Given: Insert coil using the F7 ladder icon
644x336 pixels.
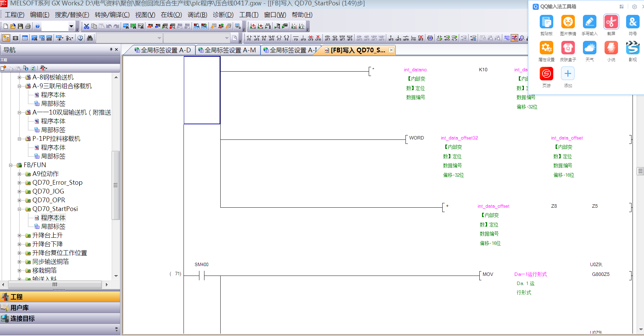Looking at the screenshot, I should 279,38.
